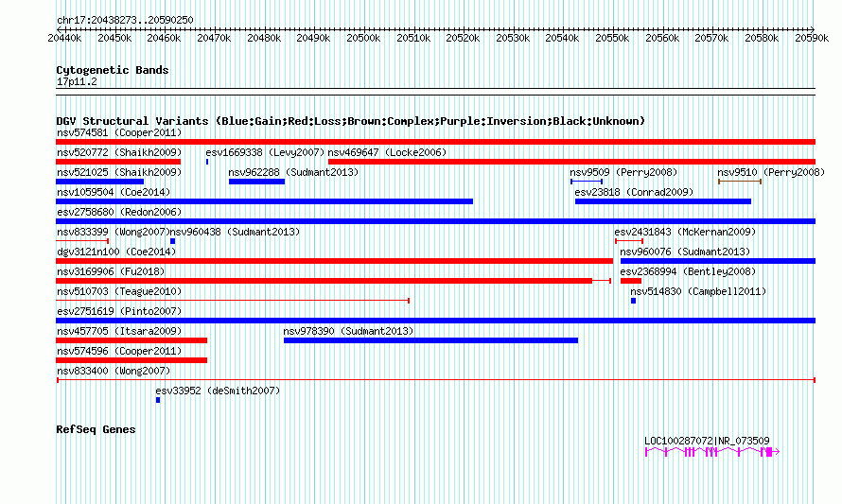Open the nsv574596 (Cooper2011) label
The image size is (842, 504).
(x=119, y=351)
